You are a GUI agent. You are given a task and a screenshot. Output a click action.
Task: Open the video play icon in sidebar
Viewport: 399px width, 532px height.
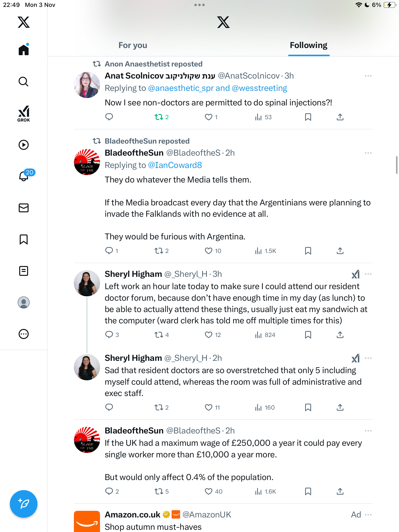pos(24,145)
